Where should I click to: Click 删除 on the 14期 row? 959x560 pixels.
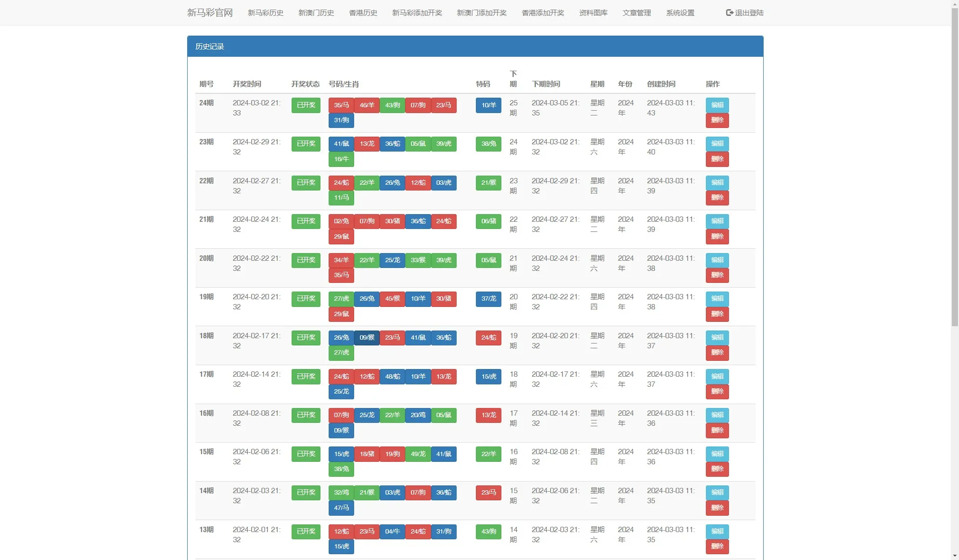pos(717,508)
